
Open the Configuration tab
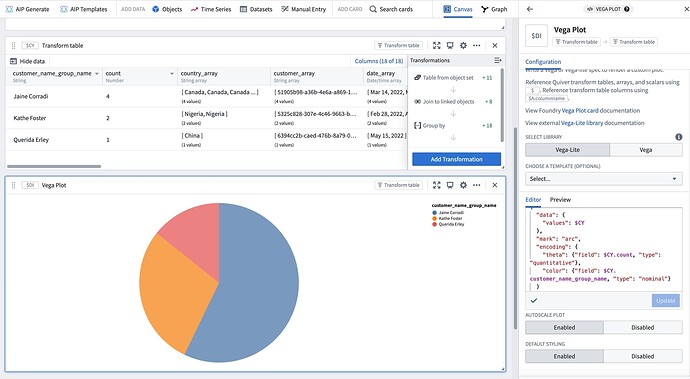[543, 62]
